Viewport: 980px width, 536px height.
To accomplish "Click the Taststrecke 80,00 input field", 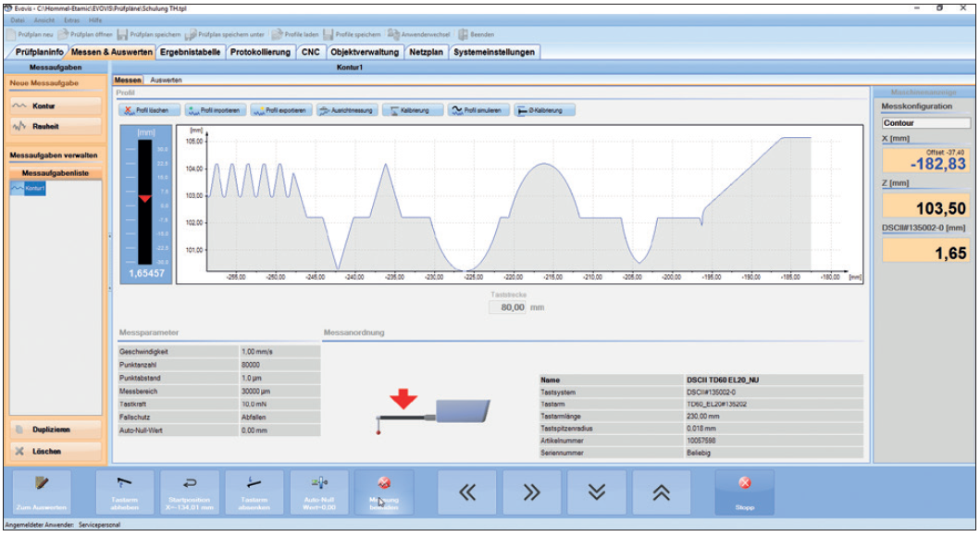I will click(x=506, y=308).
